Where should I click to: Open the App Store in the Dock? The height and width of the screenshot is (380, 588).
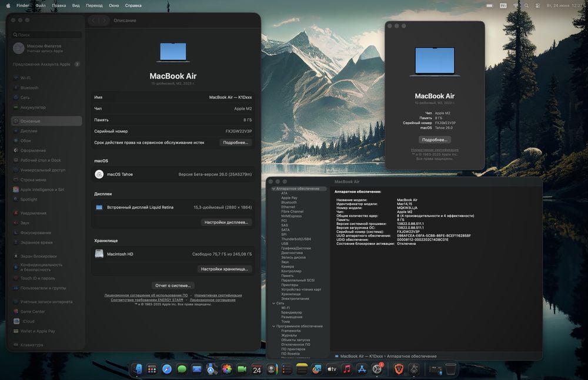(x=362, y=369)
